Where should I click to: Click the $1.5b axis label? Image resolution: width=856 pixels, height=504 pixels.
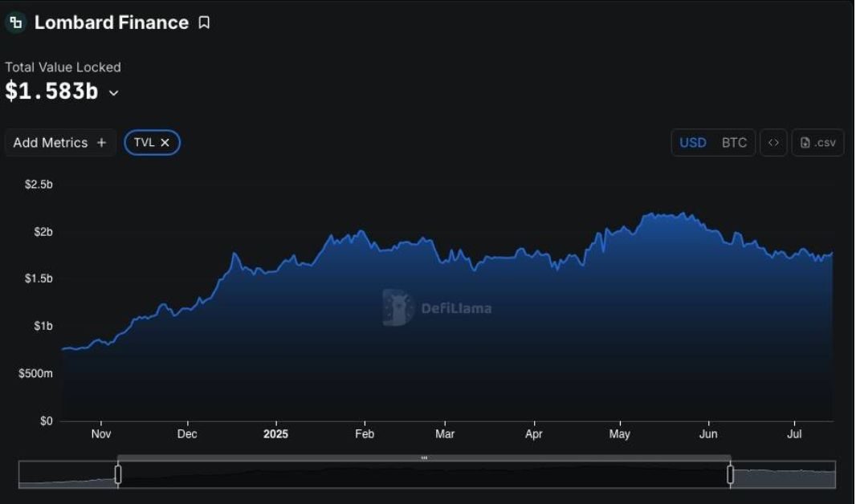[x=39, y=278]
